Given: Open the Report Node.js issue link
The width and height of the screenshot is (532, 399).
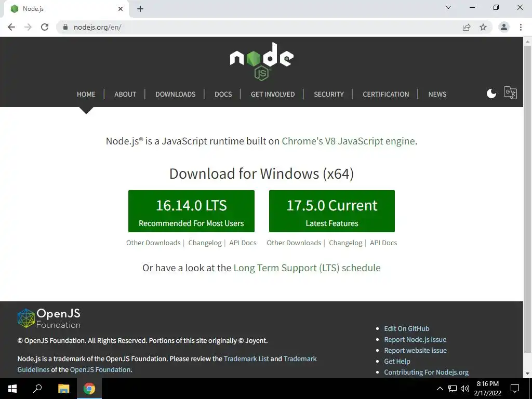Looking at the screenshot, I should (415, 339).
